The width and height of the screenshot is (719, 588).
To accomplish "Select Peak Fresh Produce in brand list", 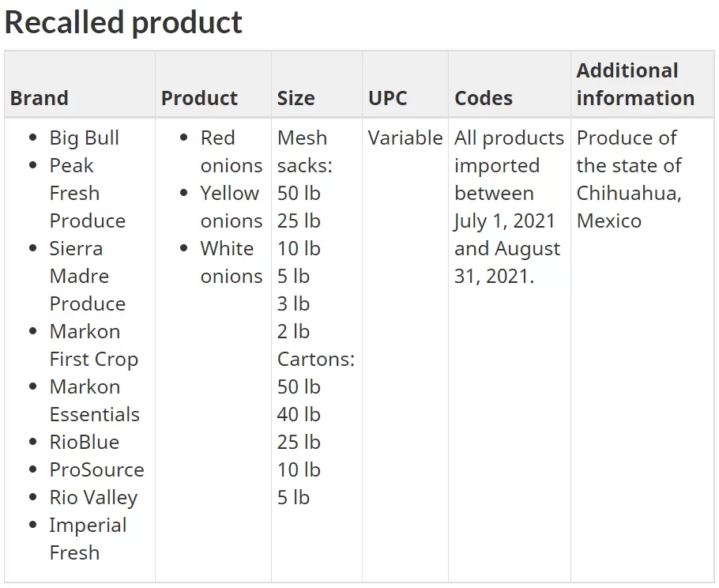I will [87, 193].
